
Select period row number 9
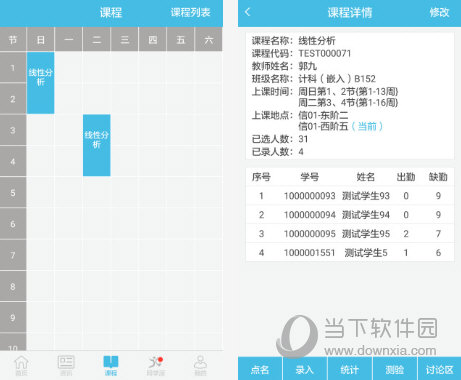click(13, 317)
